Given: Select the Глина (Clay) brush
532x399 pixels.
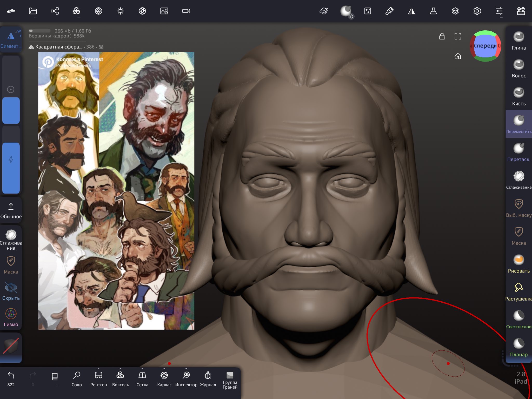Looking at the screenshot, I should coord(518,41).
